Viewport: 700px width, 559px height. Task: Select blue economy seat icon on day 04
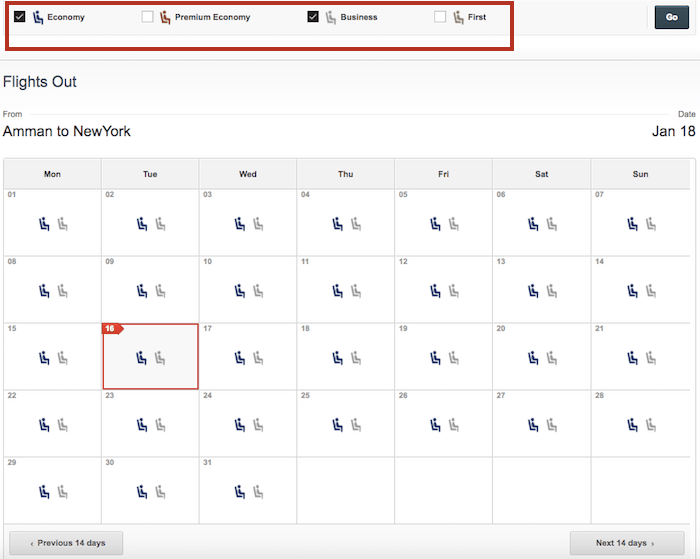pyautogui.click(x=338, y=224)
